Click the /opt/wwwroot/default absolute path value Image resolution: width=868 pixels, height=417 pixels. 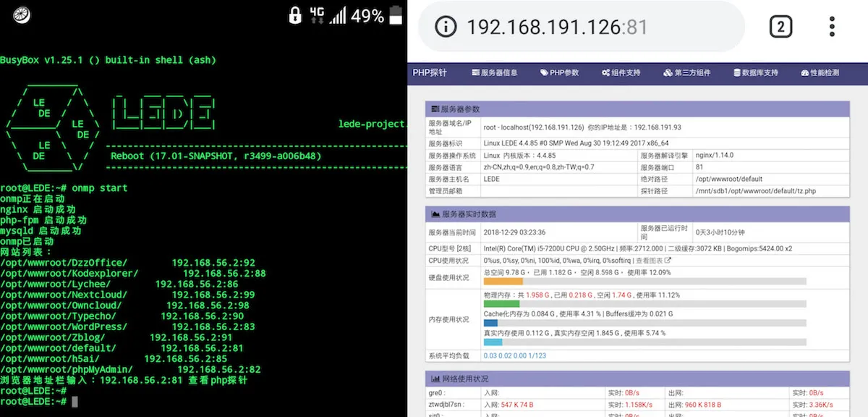pos(729,179)
